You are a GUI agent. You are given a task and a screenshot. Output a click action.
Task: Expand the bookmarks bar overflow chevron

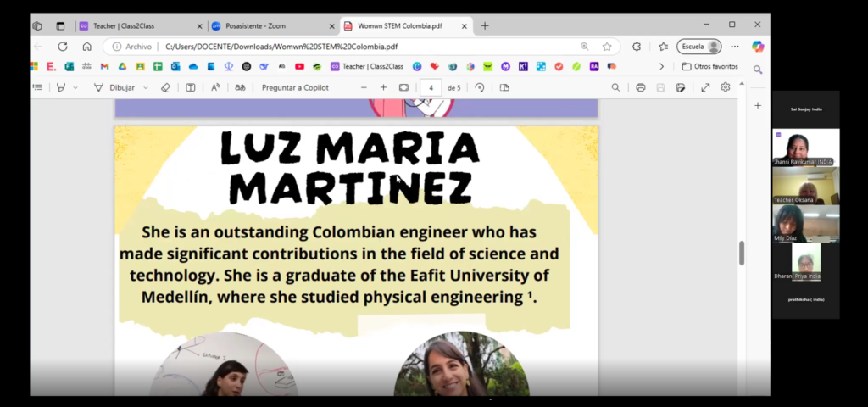pos(661,66)
